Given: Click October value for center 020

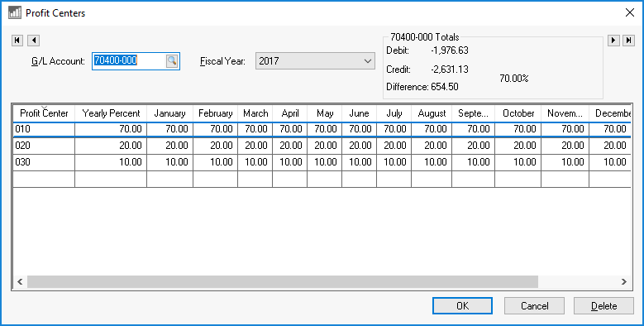Looking at the screenshot, I should 518,146.
